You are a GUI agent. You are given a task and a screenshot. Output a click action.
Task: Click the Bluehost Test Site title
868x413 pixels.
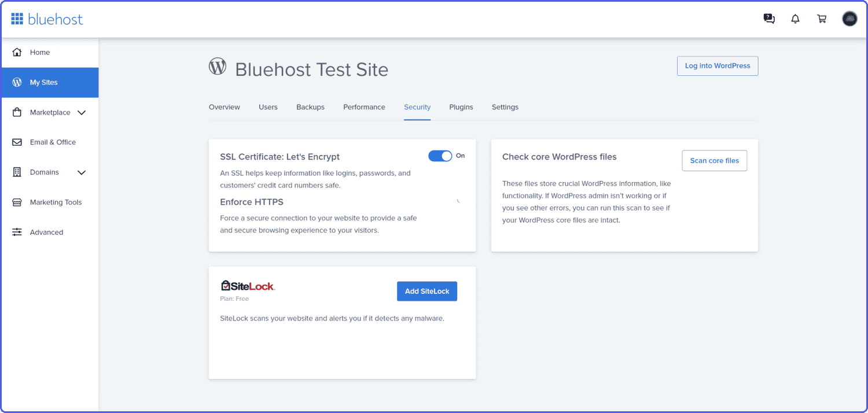[312, 69]
